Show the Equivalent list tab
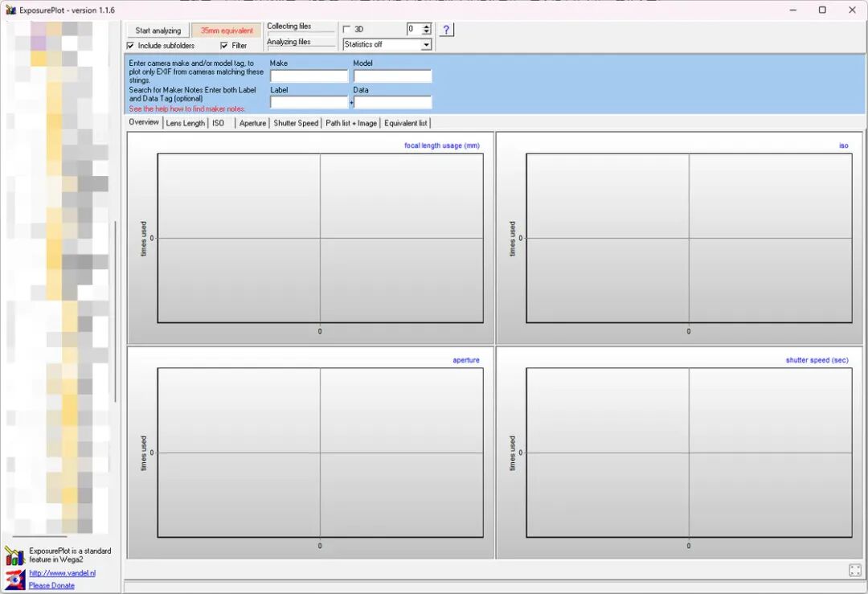Screen dimensions: 868x594 (x=406, y=123)
